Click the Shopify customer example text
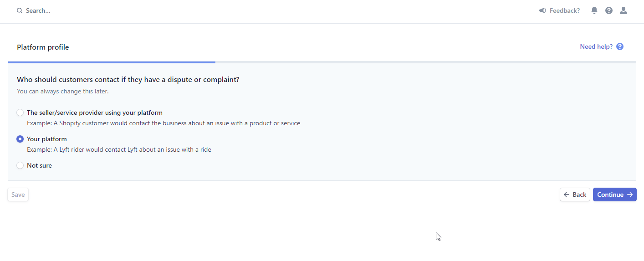The height and width of the screenshot is (261, 644). click(x=164, y=123)
